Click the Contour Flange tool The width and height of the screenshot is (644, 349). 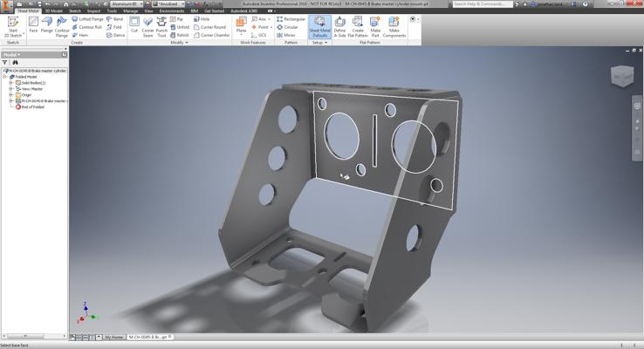pyautogui.click(x=62, y=27)
